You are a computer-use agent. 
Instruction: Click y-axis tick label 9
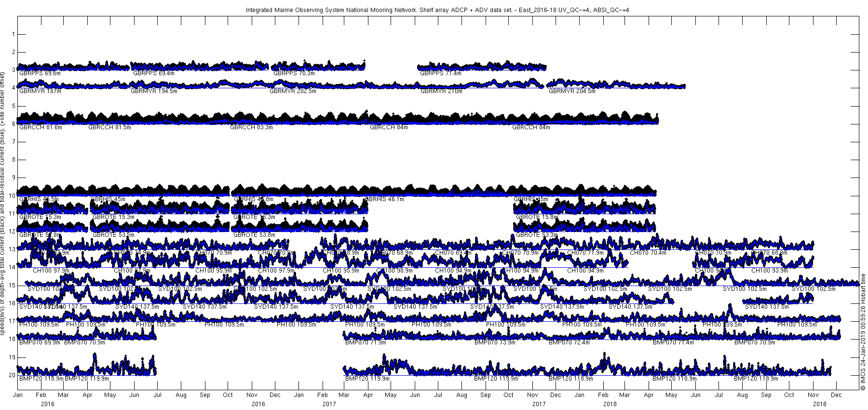point(13,178)
